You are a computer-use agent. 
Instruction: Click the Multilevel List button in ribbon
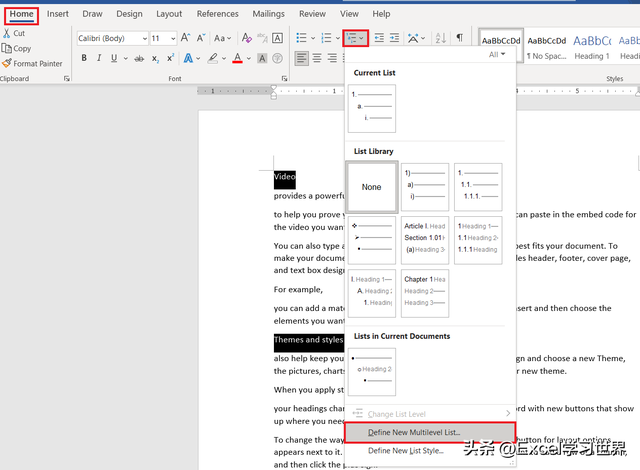coord(355,38)
